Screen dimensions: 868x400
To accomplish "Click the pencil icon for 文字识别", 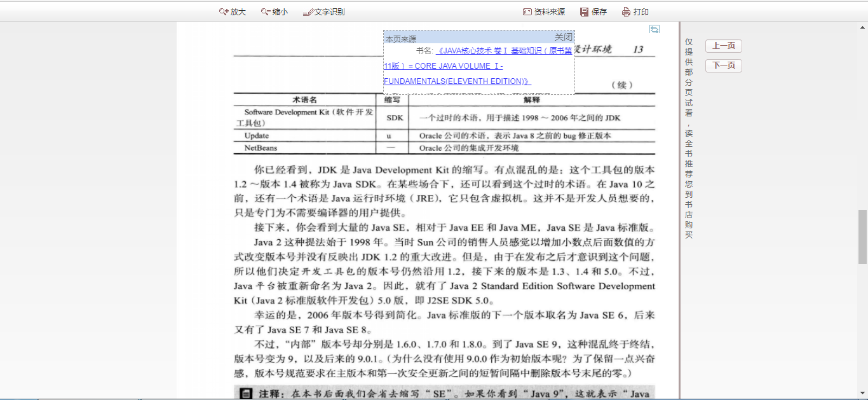I will (x=308, y=12).
